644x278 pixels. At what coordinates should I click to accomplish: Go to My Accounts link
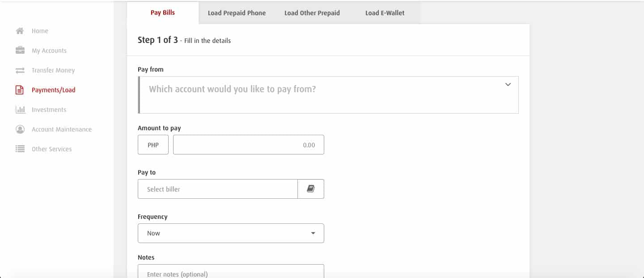pyautogui.click(x=49, y=51)
